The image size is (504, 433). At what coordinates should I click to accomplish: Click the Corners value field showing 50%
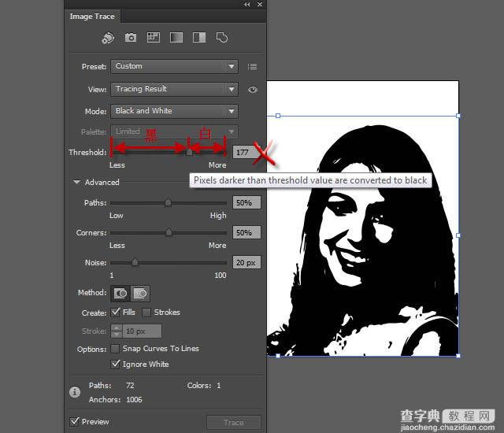coord(246,232)
